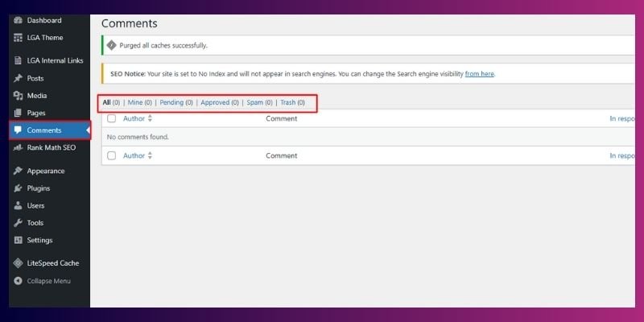Click the Media library icon
Viewport: 644px width, 322px height.
click(18, 96)
